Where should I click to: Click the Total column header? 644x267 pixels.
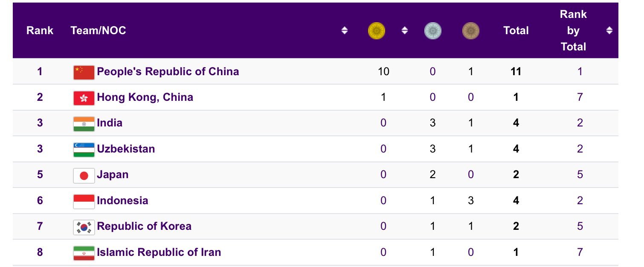[x=516, y=31]
